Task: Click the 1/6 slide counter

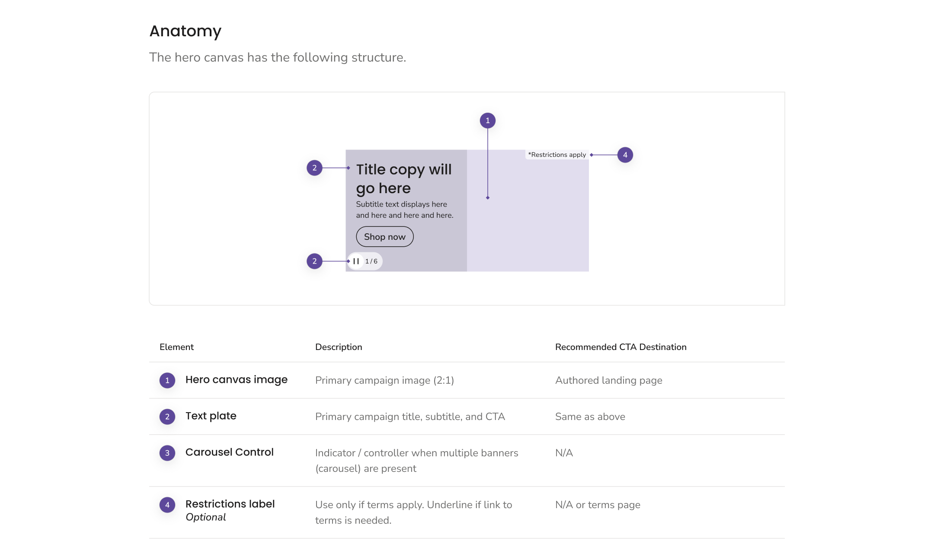Action: tap(371, 261)
